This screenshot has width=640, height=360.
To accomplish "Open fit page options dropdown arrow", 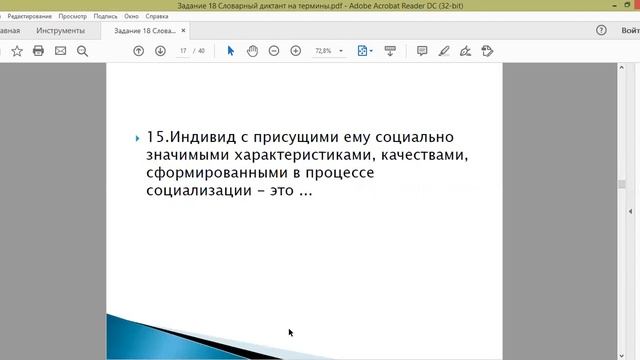I will [x=371, y=51].
